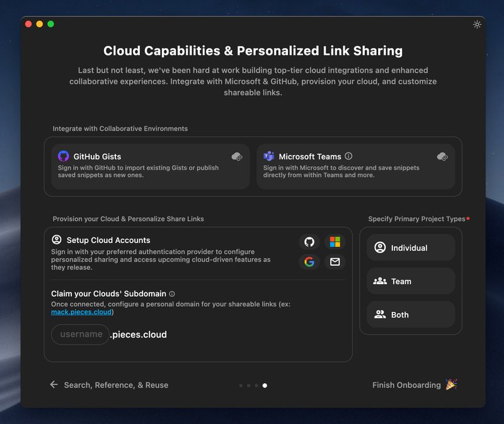Sign in with the GitHub authentication provider

[309, 241]
